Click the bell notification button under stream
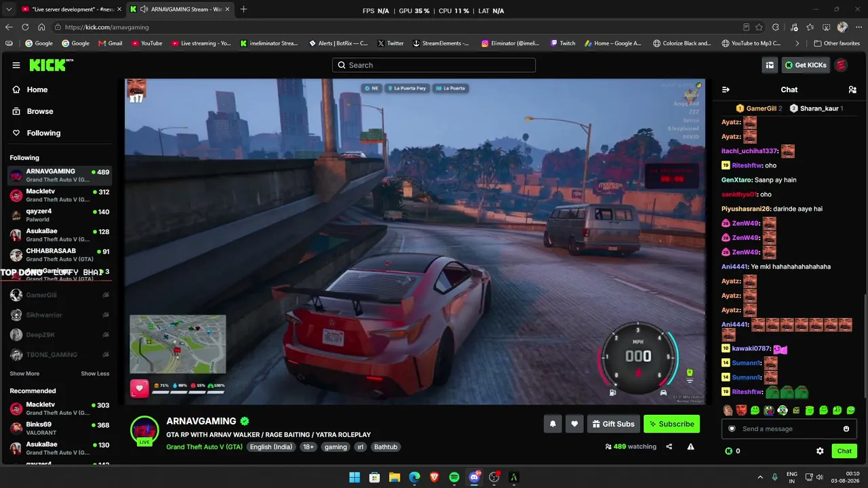868x488 pixels. coord(553,424)
